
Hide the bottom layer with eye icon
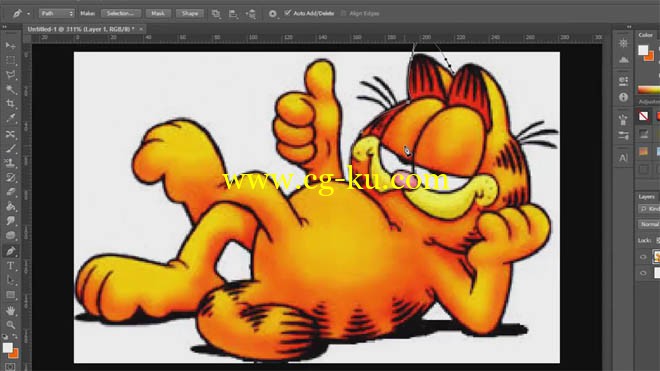point(643,273)
